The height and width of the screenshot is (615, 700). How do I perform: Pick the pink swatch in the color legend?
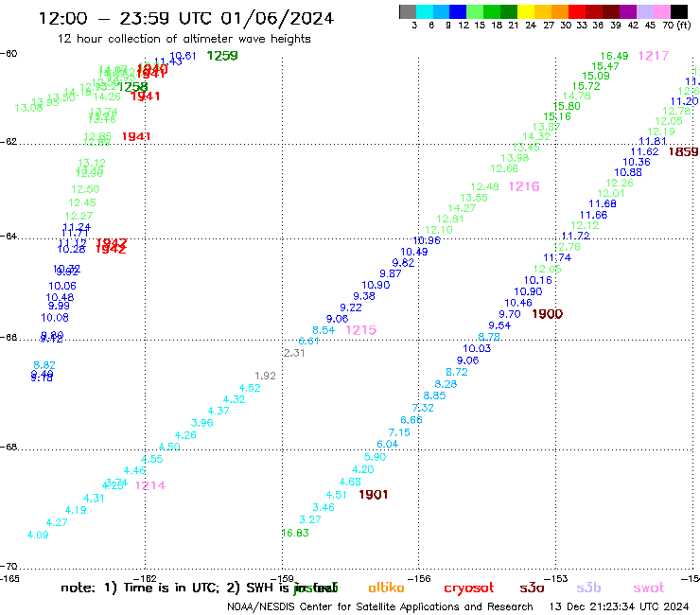pyautogui.click(x=662, y=11)
